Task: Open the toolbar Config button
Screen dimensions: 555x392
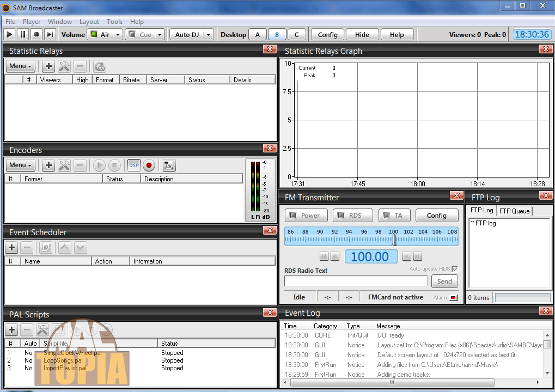Action: [x=327, y=35]
